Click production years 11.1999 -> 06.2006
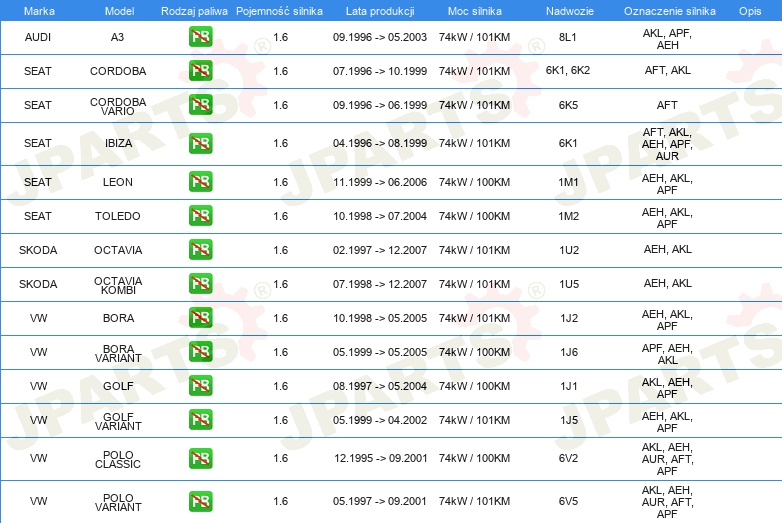 (x=380, y=182)
